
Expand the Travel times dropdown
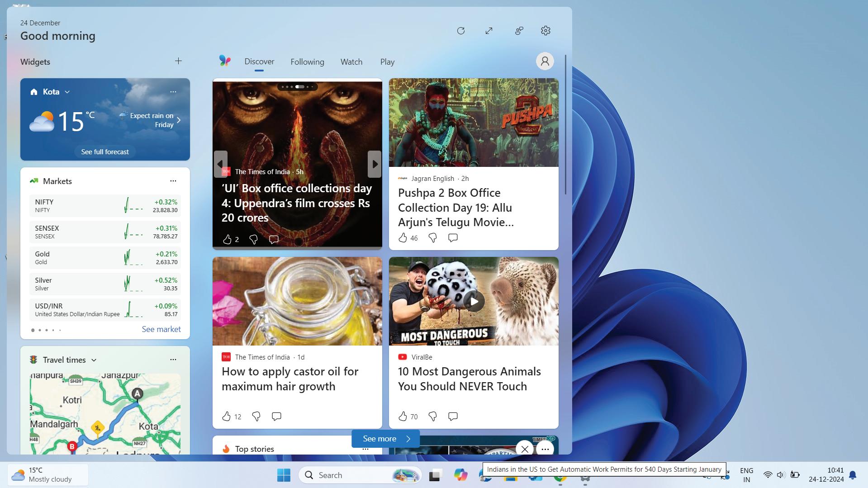[x=94, y=360]
